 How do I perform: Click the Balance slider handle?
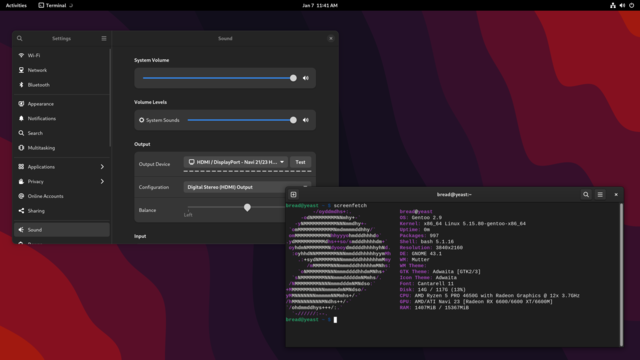[247, 207]
